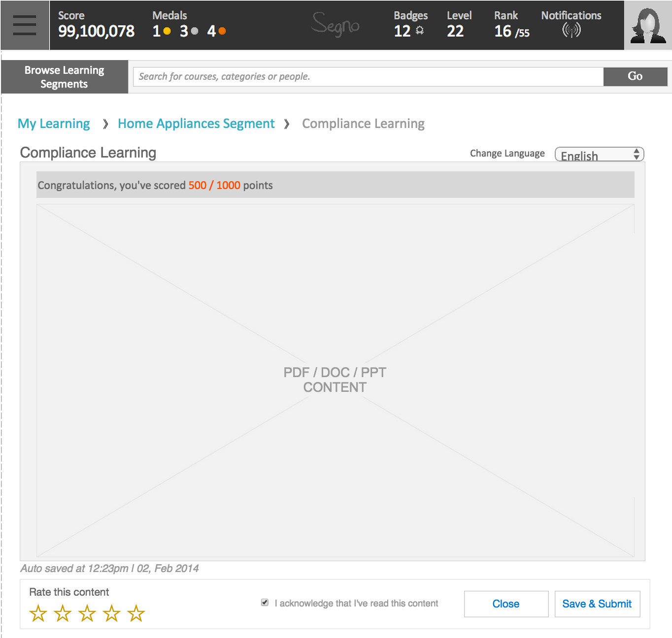The height and width of the screenshot is (638, 672).
Task: Open Browse Learning Segments menu
Action: [65, 77]
